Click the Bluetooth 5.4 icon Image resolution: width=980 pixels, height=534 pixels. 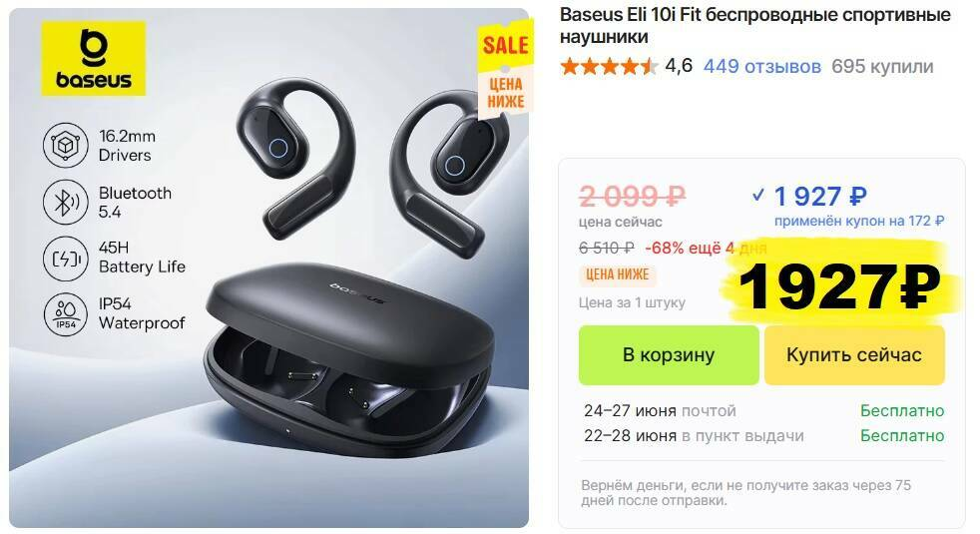(x=66, y=202)
